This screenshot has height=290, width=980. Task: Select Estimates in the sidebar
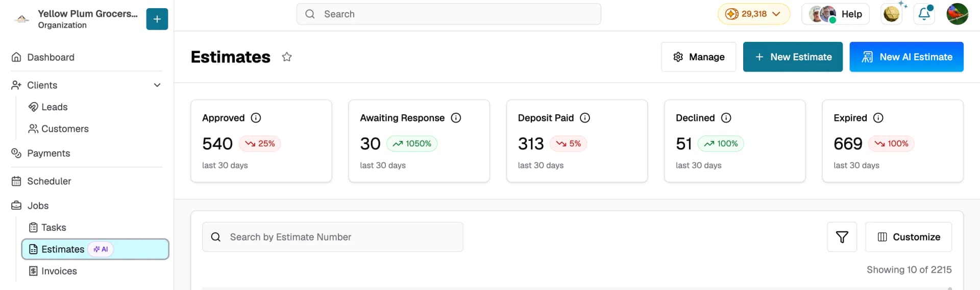pyautogui.click(x=95, y=249)
